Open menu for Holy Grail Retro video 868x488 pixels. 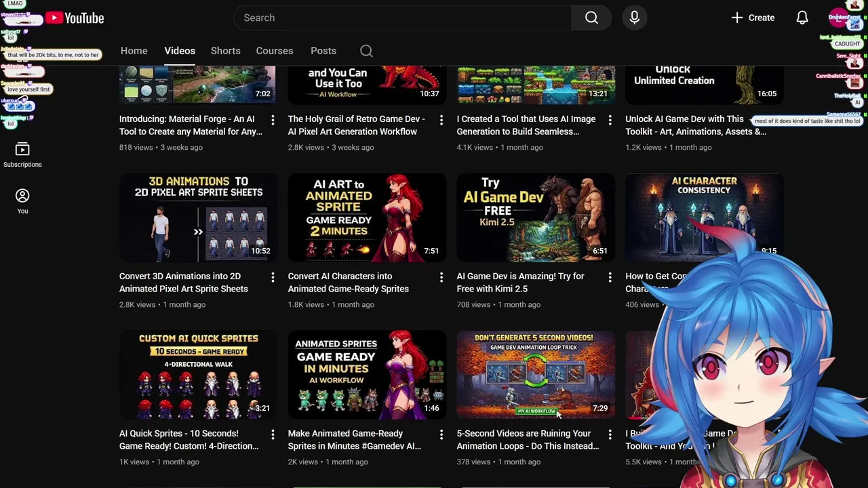tap(441, 120)
